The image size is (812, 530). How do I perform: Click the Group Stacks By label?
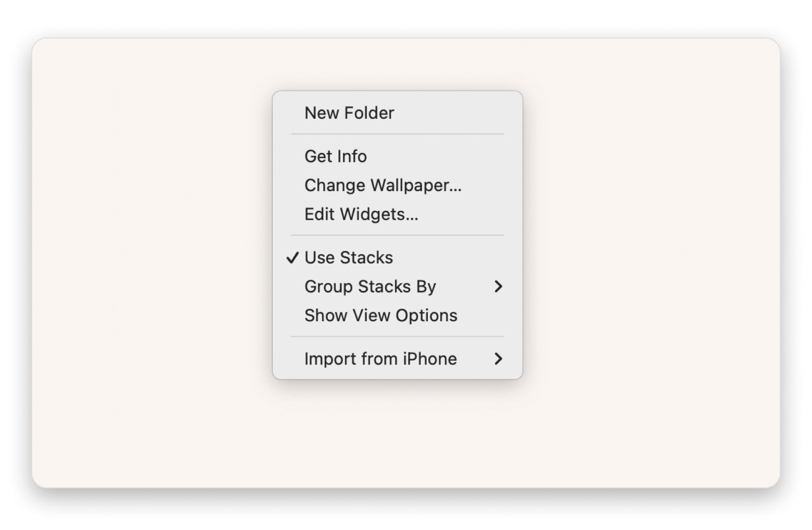[370, 286]
